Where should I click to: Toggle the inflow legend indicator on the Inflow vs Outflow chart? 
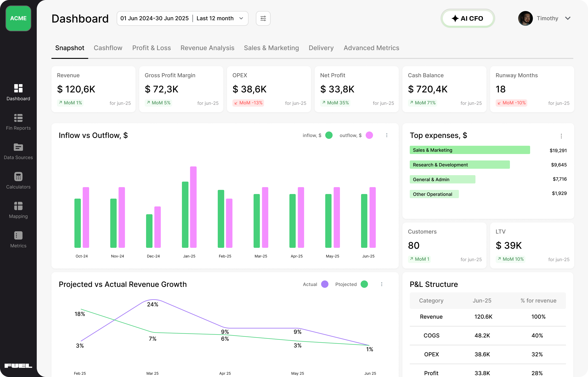pyautogui.click(x=329, y=135)
